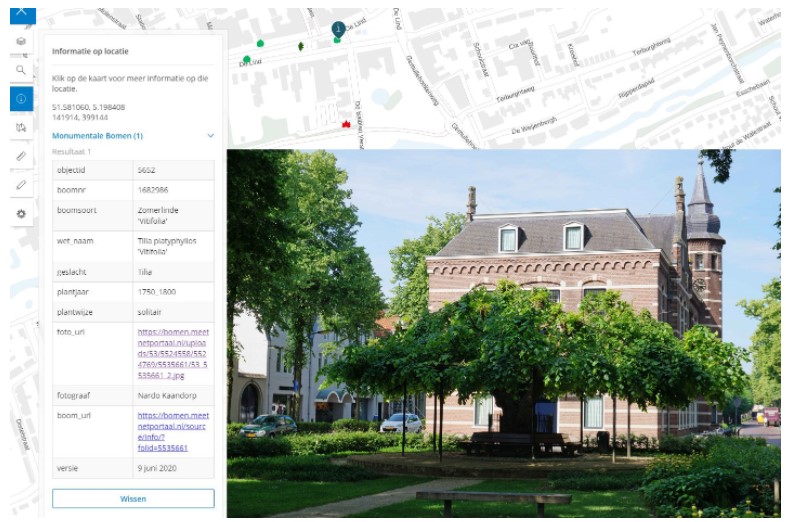The height and width of the screenshot is (522, 786).
Task: Open the map layers icon
Action: tap(21, 41)
